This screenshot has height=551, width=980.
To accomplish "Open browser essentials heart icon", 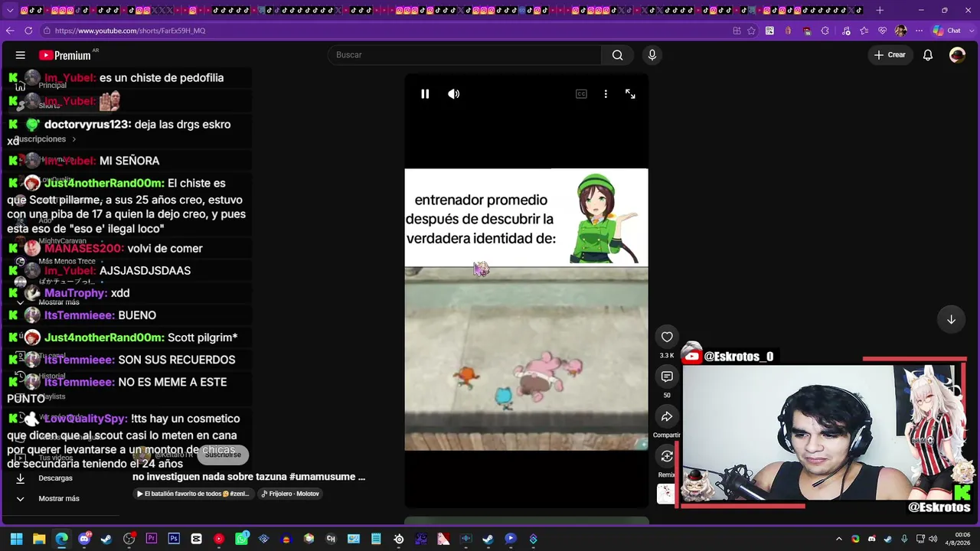I will click(x=883, y=31).
